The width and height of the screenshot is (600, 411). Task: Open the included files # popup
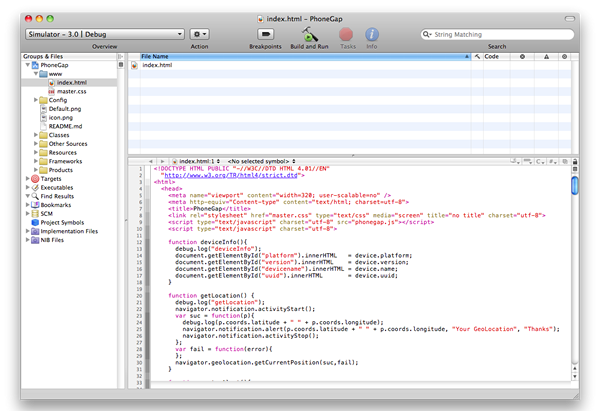553,161
